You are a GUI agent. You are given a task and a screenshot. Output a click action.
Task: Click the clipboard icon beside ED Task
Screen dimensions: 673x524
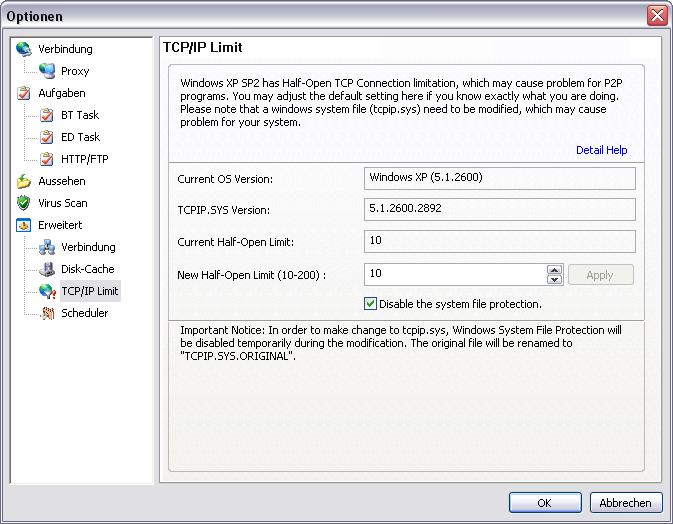pyautogui.click(x=46, y=137)
